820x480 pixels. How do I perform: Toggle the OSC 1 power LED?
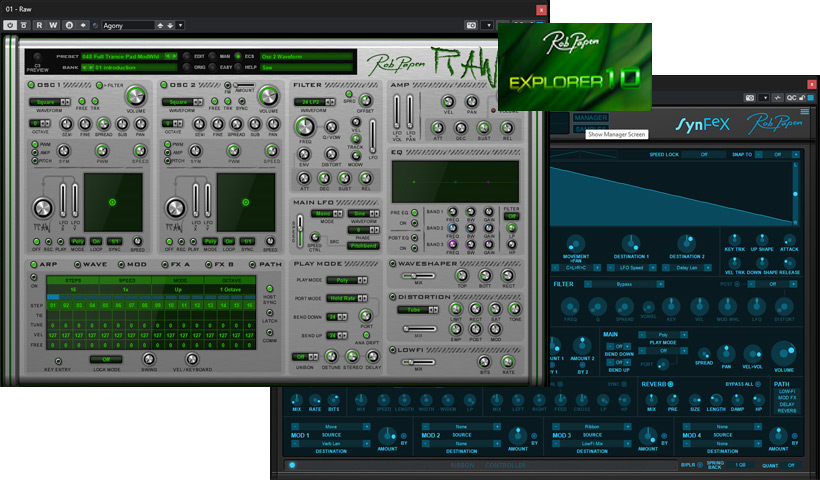[x=31, y=85]
